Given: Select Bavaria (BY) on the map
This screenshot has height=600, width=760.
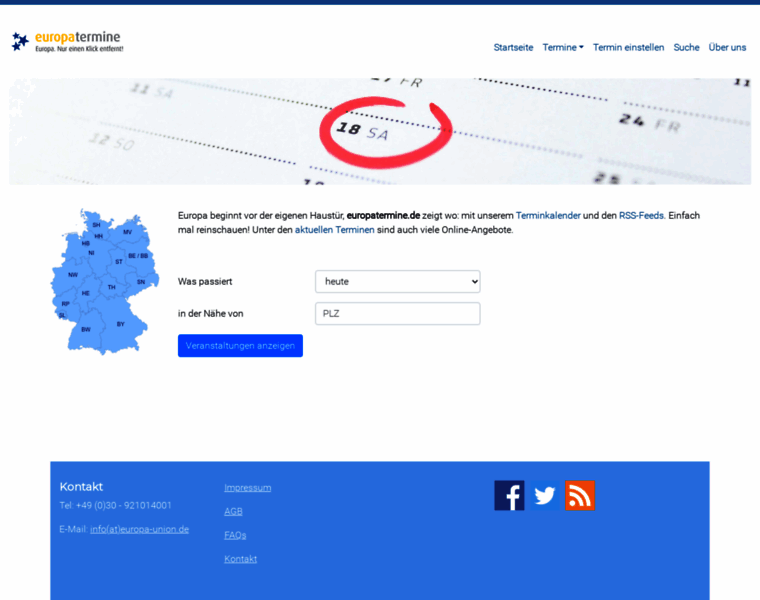Looking at the screenshot, I should 121,324.
